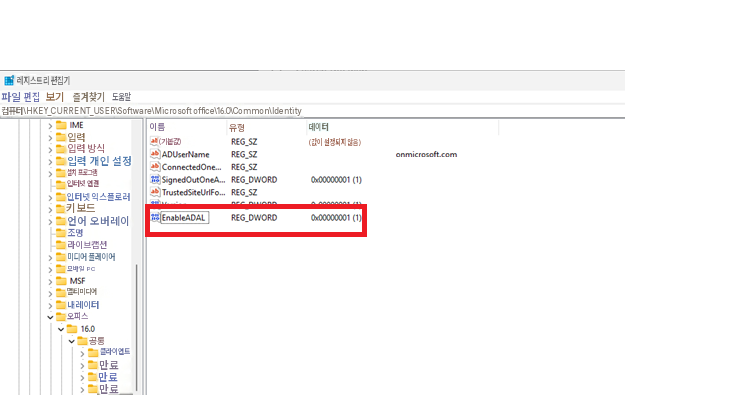Viewport: 750px width, 395px height.
Task: Open the 편집 menu
Action: pos(32,97)
